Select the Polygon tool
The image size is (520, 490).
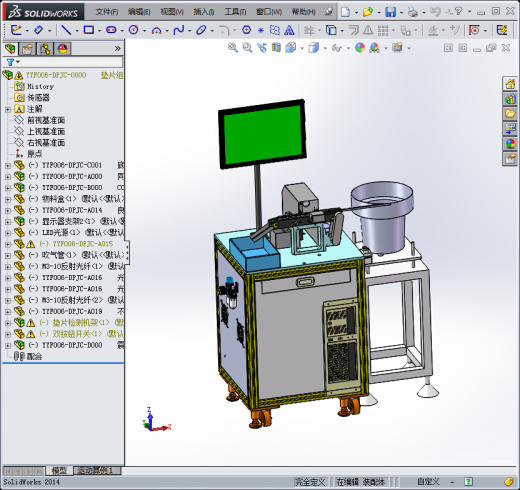point(246,30)
